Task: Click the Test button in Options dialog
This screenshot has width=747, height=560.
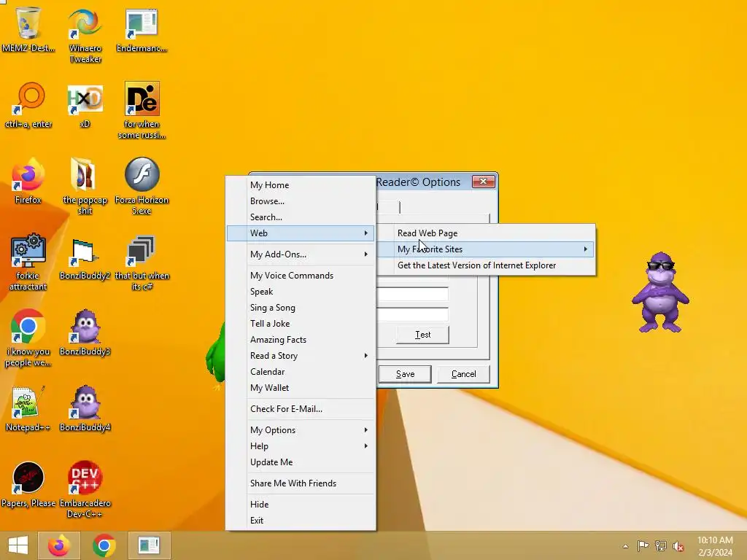Action: (x=422, y=335)
